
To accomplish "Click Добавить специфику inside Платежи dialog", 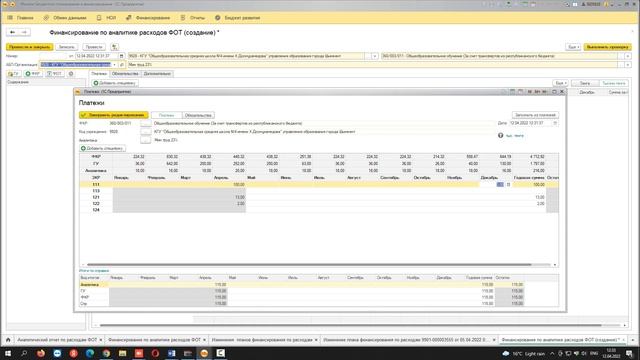I will [x=102, y=148].
